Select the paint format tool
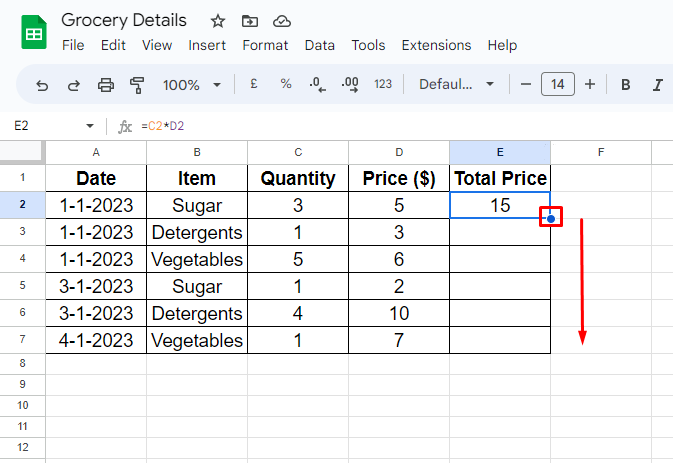The width and height of the screenshot is (673, 463). (137, 85)
